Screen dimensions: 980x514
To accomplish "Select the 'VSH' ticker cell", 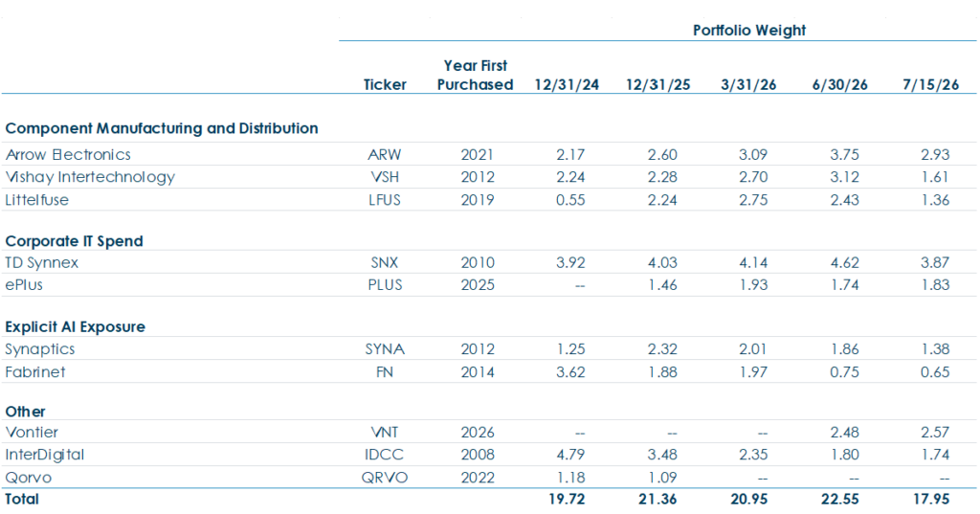I will pyautogui.click(x=385, y=177).
